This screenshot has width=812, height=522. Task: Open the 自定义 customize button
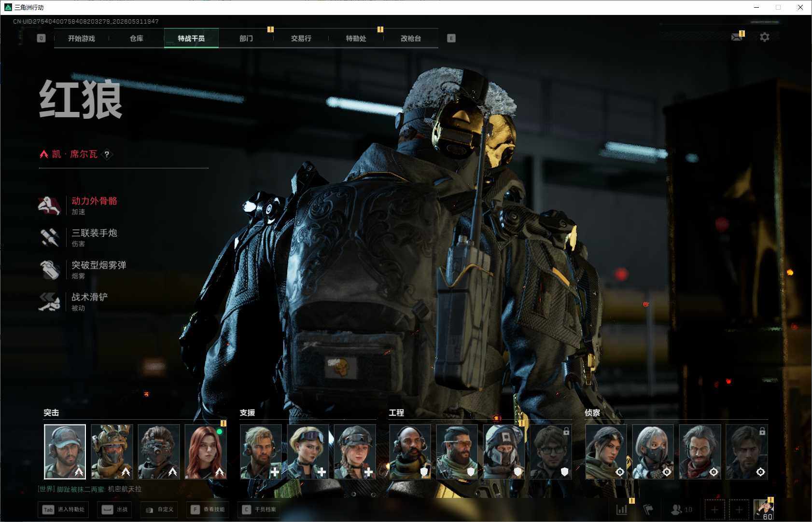click(x=159, y=509)
